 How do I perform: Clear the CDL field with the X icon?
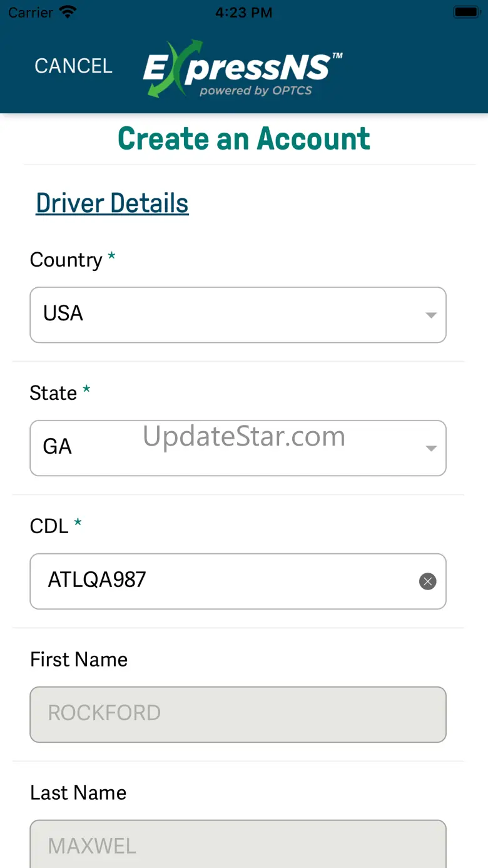(x=427, y=581)
